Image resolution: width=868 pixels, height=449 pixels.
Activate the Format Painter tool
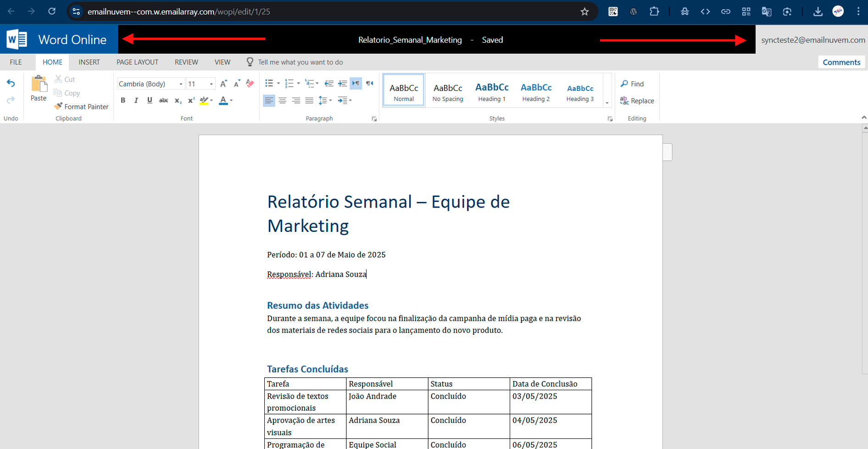click(81, 107)
